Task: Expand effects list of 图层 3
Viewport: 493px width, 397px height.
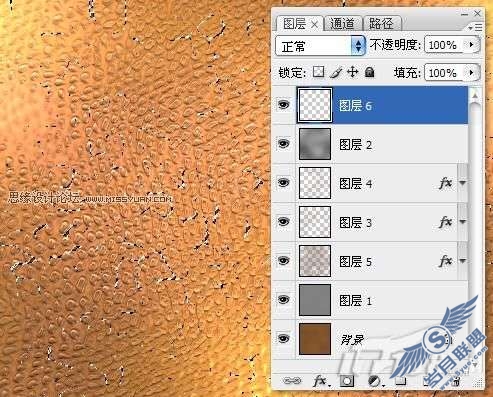Action: click(x=463, y=222)
